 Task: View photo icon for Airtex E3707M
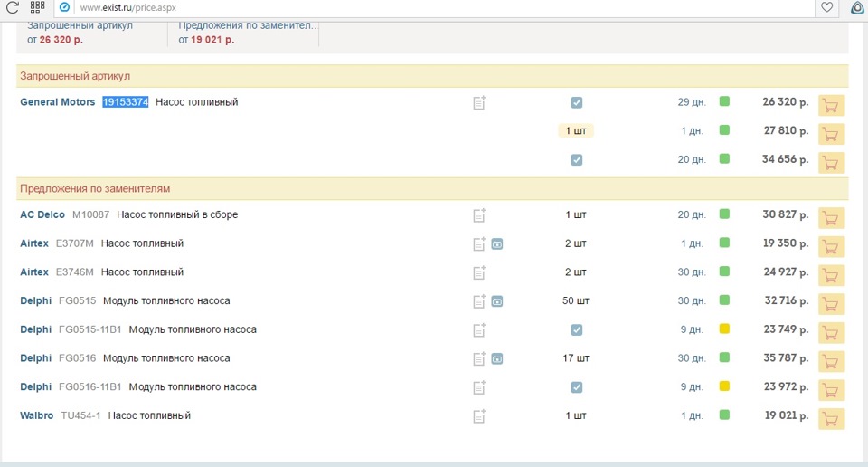[497, 243]
